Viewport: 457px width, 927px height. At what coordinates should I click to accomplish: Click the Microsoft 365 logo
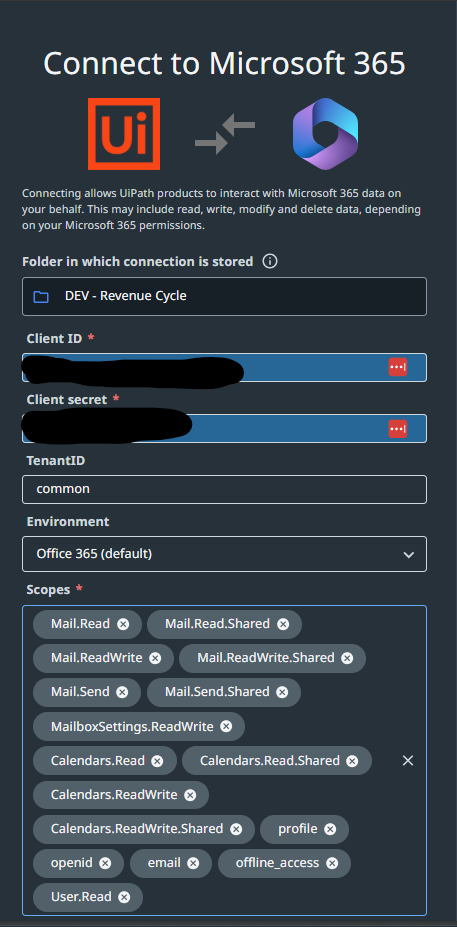click(325, 134)
